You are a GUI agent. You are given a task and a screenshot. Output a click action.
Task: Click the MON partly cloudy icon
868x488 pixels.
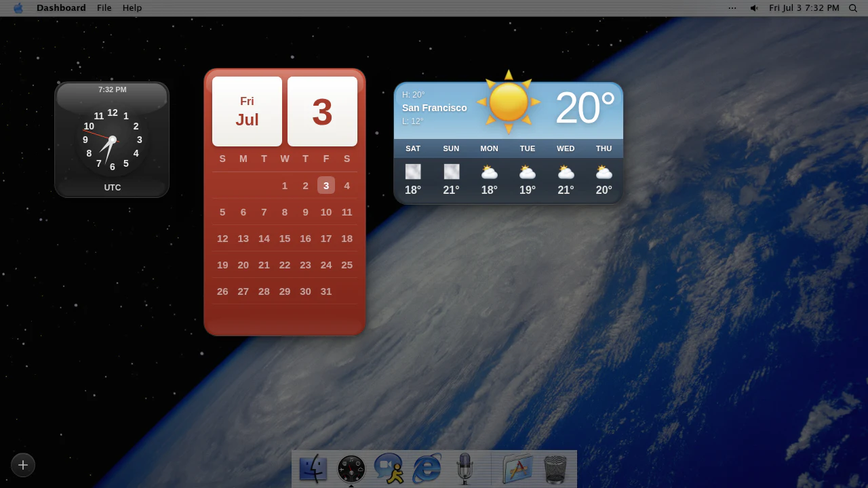click(490, 172)
